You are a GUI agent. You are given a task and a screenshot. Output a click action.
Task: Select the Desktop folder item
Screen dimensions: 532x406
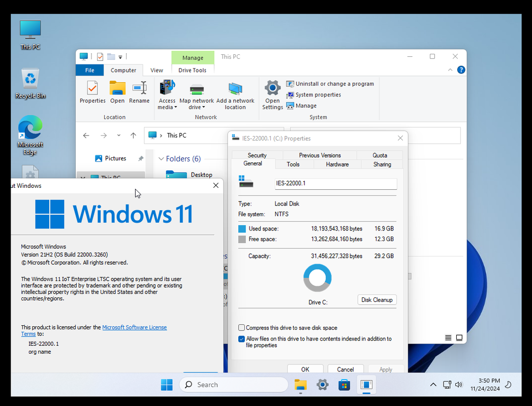tap(190, 175)
